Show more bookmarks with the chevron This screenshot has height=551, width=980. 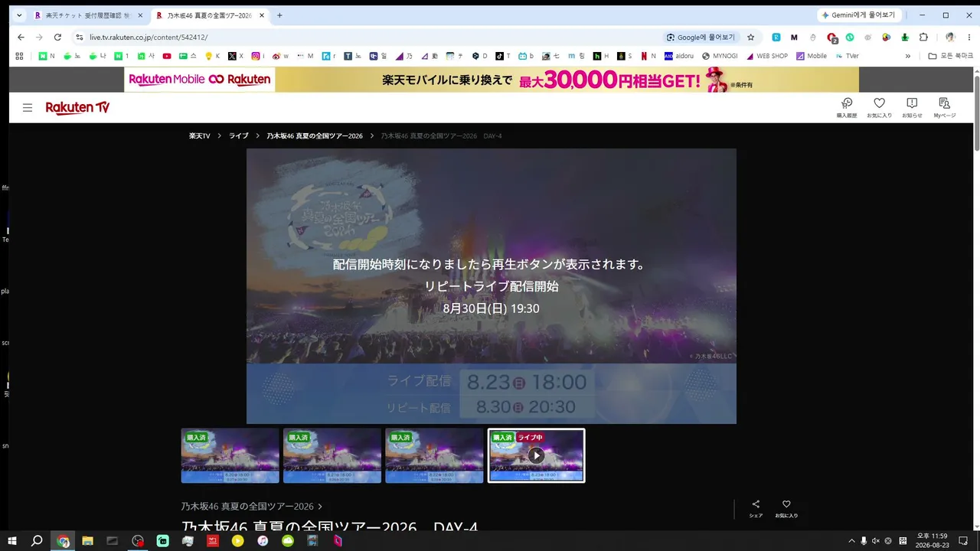(908, 56)
